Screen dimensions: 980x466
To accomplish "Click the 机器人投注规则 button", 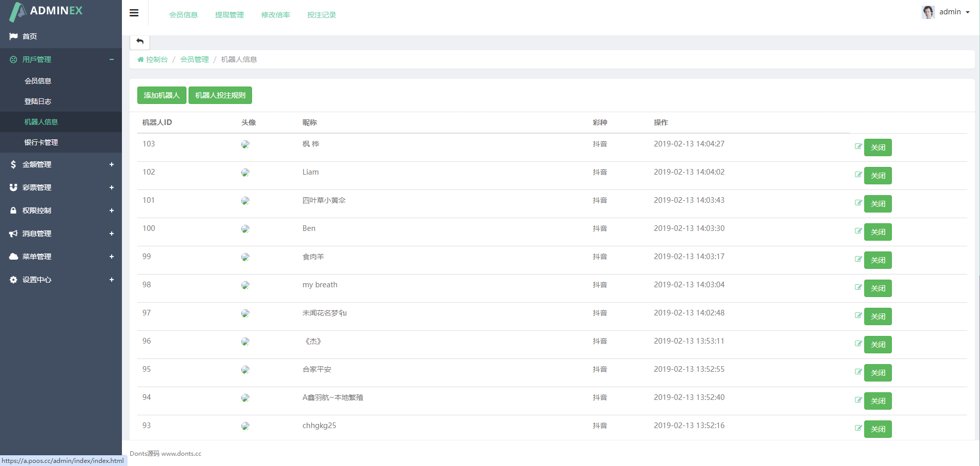I will (220, 95).
